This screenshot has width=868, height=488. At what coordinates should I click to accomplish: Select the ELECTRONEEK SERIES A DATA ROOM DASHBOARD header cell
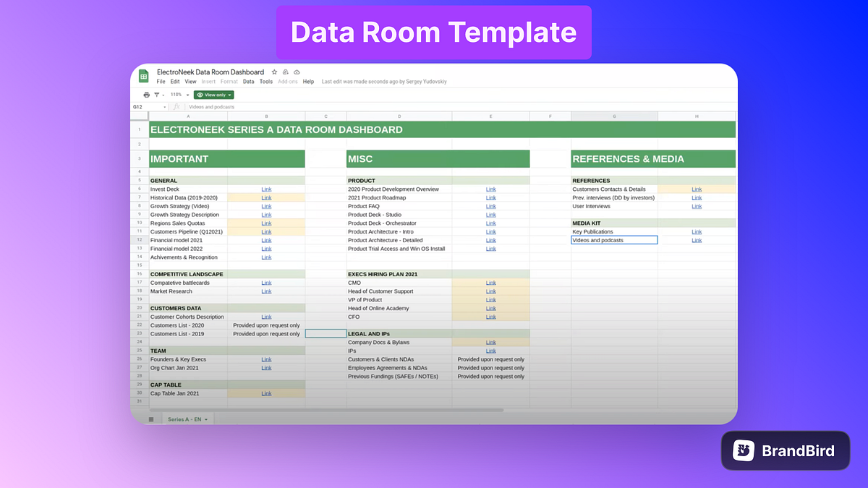point(442,130)
